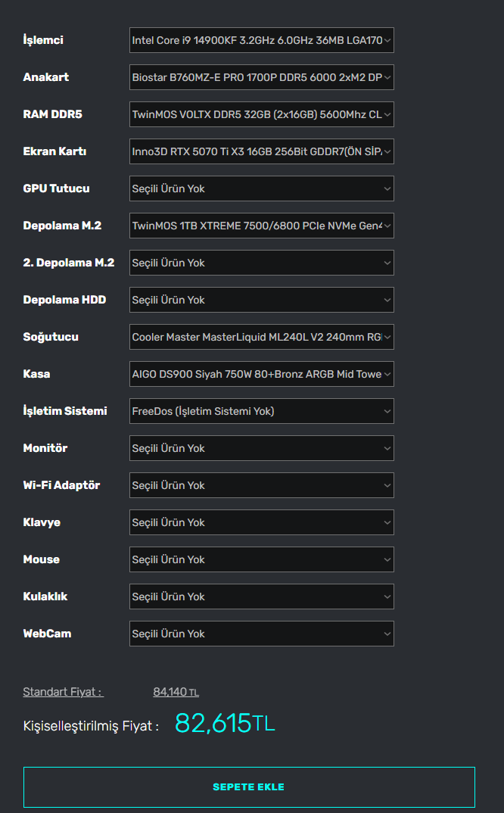Click the İşletim Sistemi label text
504x813 pixels.
tap(65, 411)
